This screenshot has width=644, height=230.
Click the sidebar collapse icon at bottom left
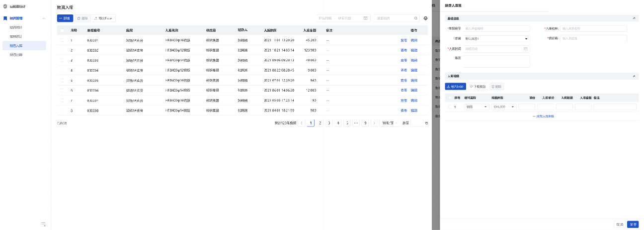pos(43,224)
